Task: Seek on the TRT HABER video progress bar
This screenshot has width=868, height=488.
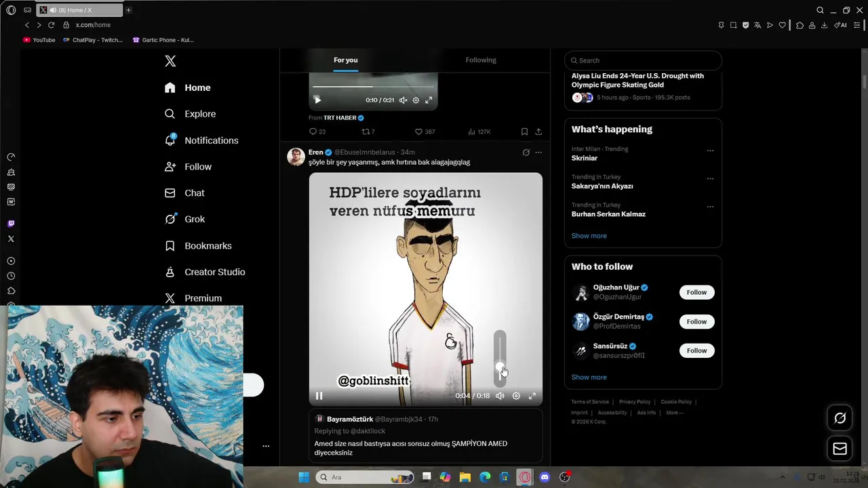Action: (x=373, y=87)
